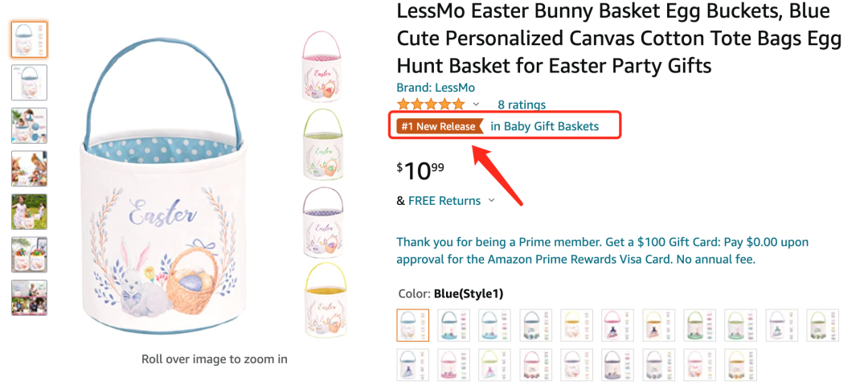Open the Brand: LessMo link
The width and height of the screenshot is (868, 389).
coord(436,87)
